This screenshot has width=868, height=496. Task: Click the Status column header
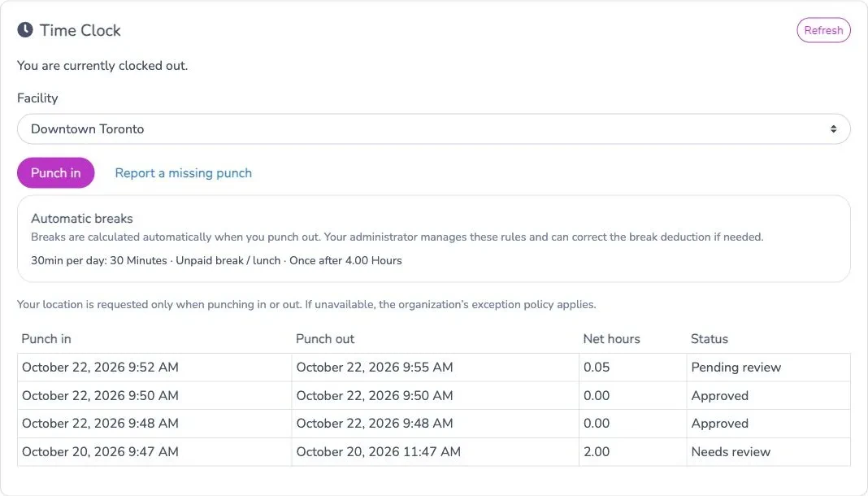(710, 339)
